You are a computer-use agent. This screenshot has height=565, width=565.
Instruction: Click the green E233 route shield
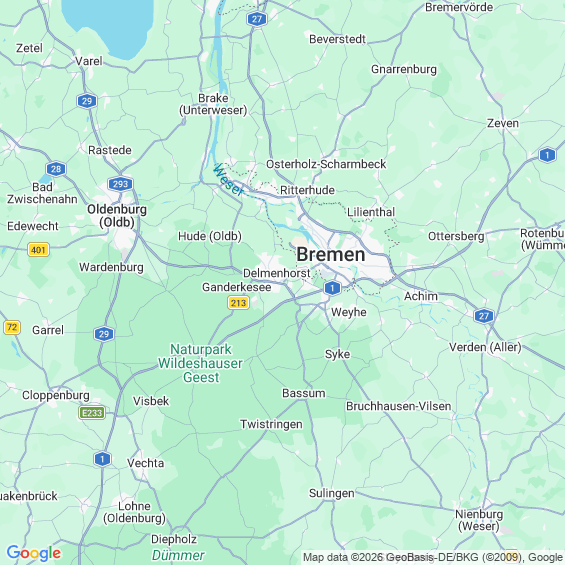pyautogui.click(x=92, y=413)
